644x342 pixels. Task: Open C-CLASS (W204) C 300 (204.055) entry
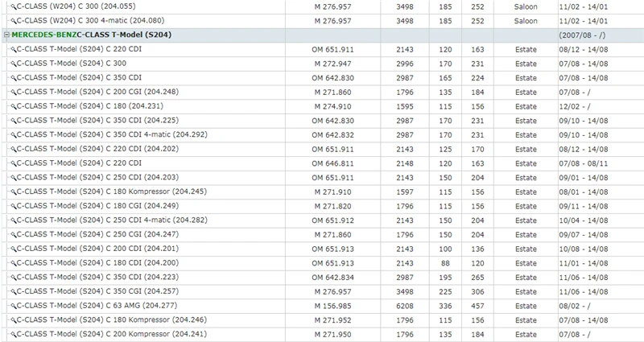click(x=76, y=6)
